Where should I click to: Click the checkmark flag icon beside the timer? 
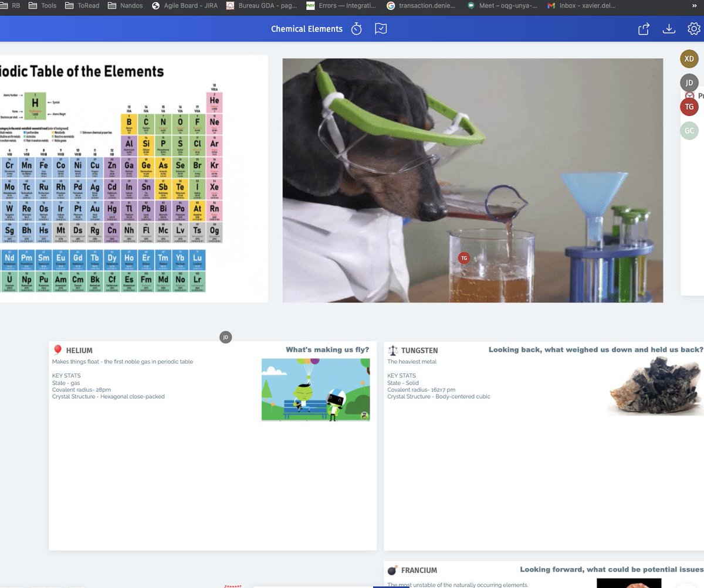[x=381, y=29]
